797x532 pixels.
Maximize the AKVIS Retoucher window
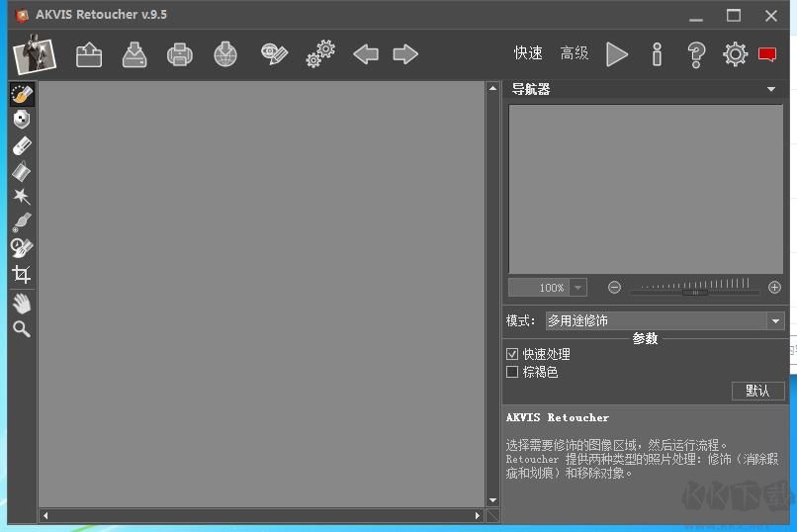[x=734, y=16]
